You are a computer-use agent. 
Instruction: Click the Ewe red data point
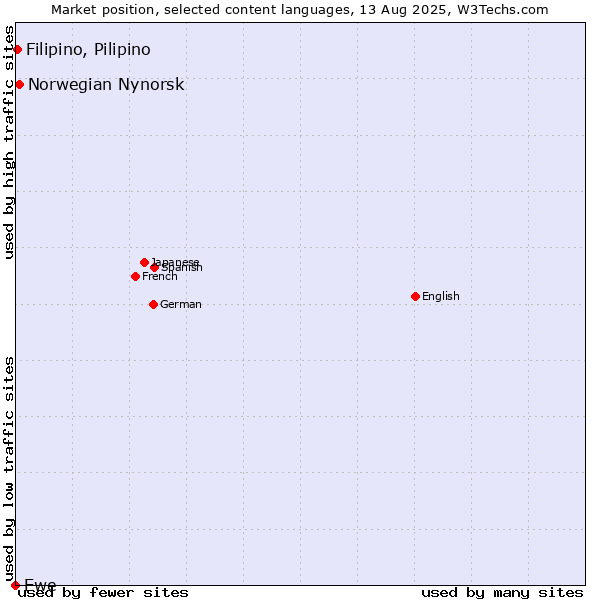[15, 585]
